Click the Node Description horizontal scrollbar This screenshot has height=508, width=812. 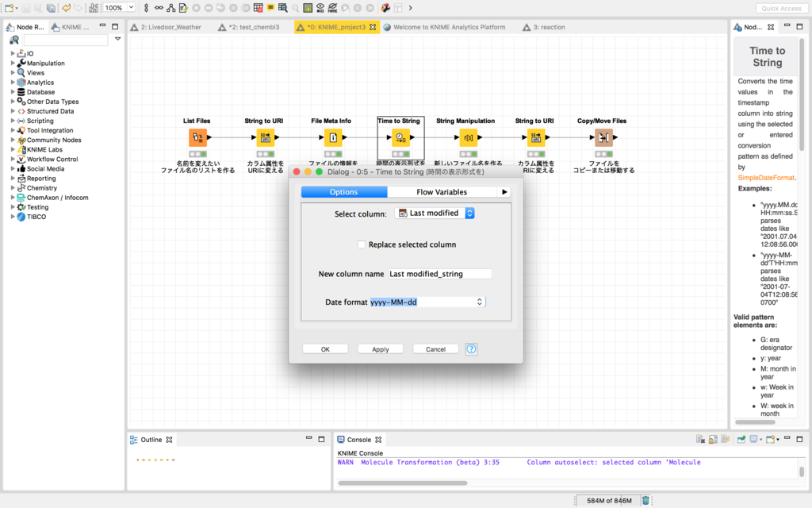(x=755, y=422)
